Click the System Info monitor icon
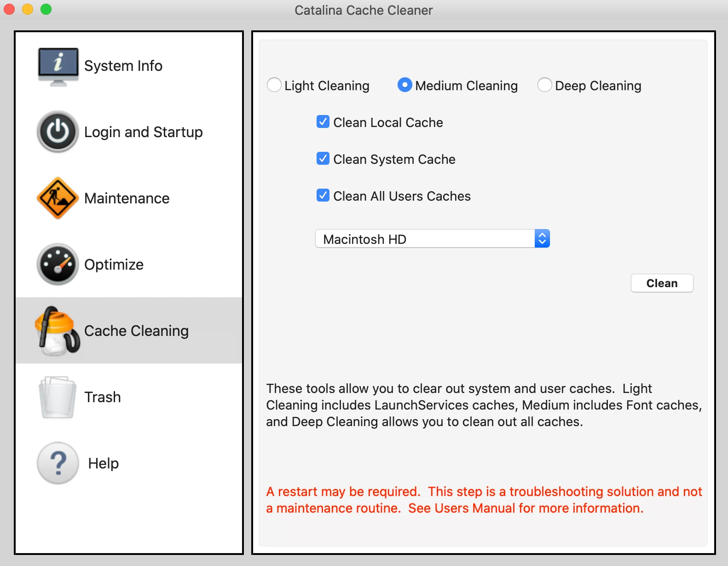This screenshot has width=728, height=566. pos(58,66)
